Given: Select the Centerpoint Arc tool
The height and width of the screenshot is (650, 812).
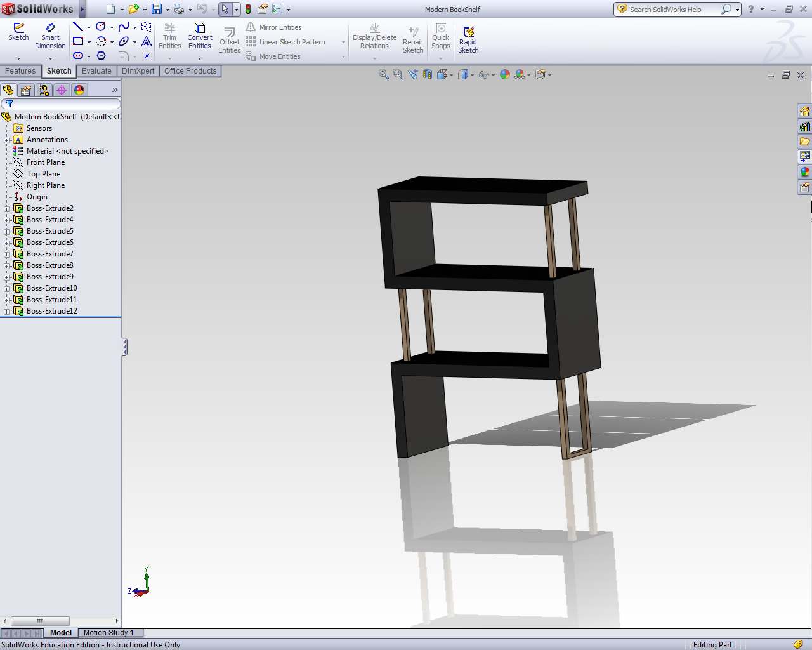Looking at the screenshot, I should tap(101, 41).
